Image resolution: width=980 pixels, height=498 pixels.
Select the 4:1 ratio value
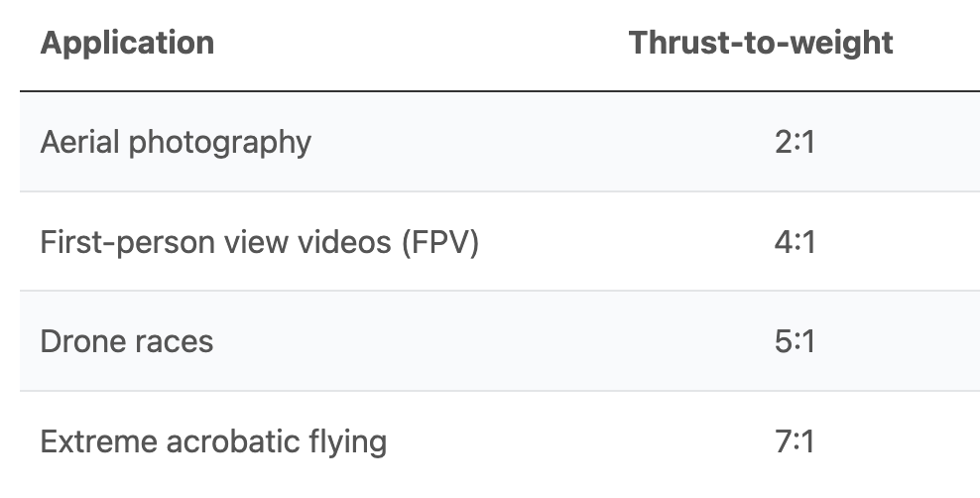point(795,242)
